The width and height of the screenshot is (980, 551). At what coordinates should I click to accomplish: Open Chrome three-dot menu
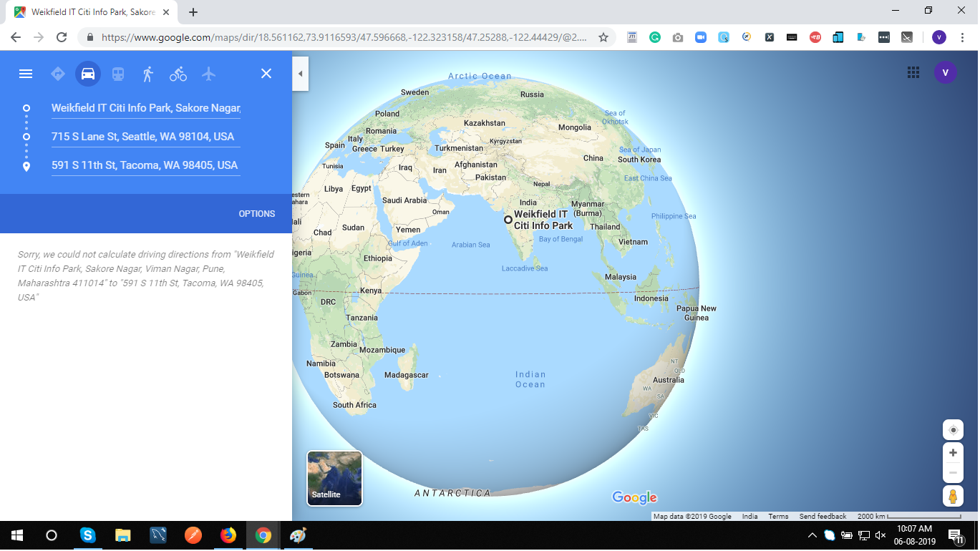point(963,37)
